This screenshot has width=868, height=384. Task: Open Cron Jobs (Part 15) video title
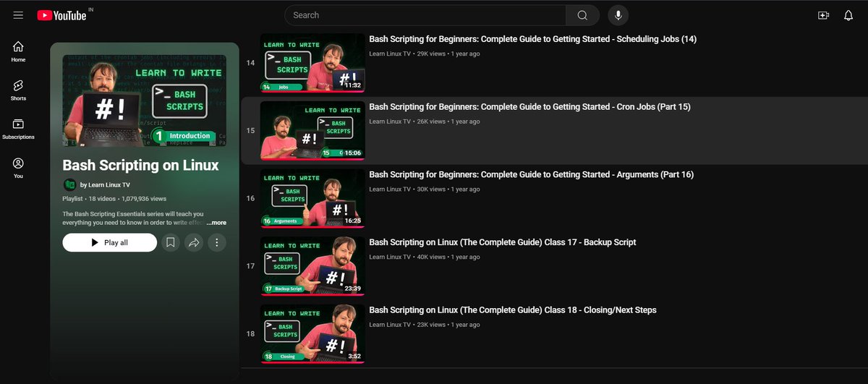(529, 107)
